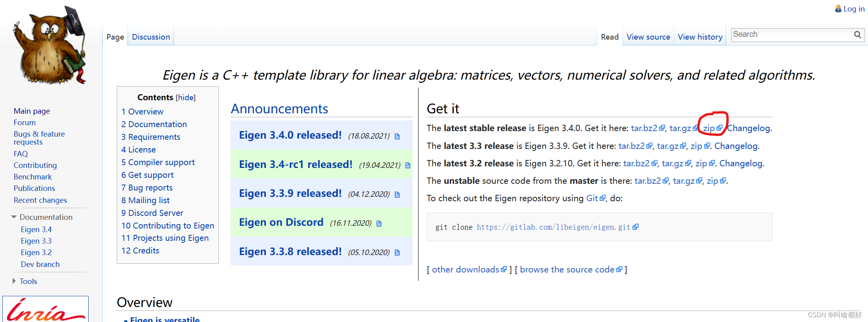Jump to 4 License in Contents
Viewport: 868px width, 322px height.
(138, 150)
